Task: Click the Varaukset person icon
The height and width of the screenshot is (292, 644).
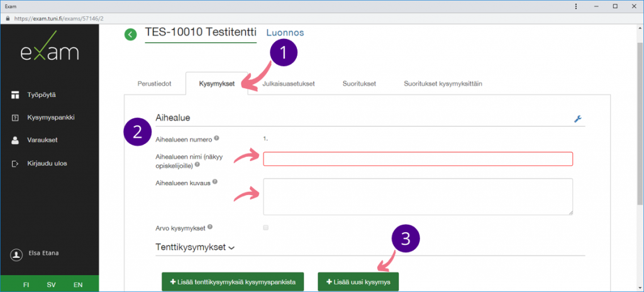Action: (16, 140)
